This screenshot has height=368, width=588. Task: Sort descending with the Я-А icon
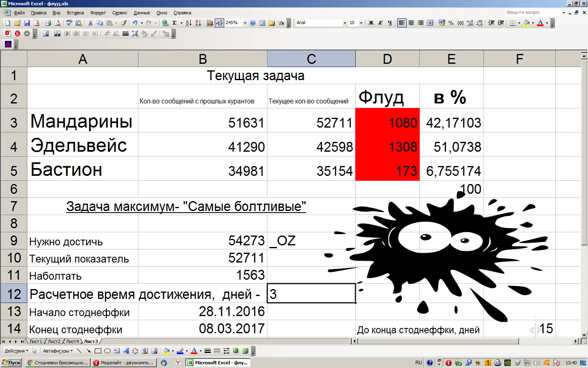click(x=198, y=23)
